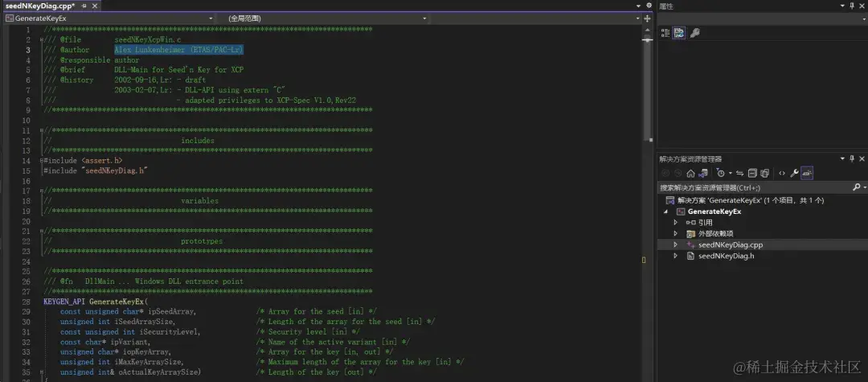The height and width of the screenshot is (382, 868).
Task: Collapse the variables comment block at line 17
Action: coord(42,191)
